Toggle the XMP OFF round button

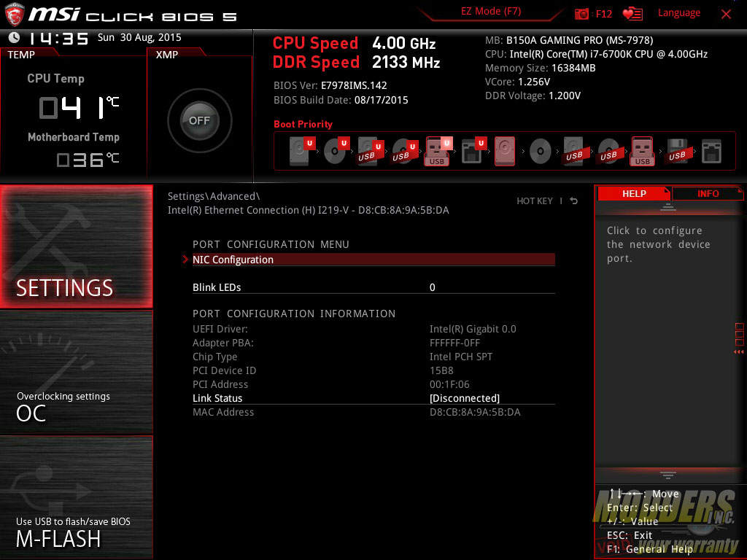199,120
